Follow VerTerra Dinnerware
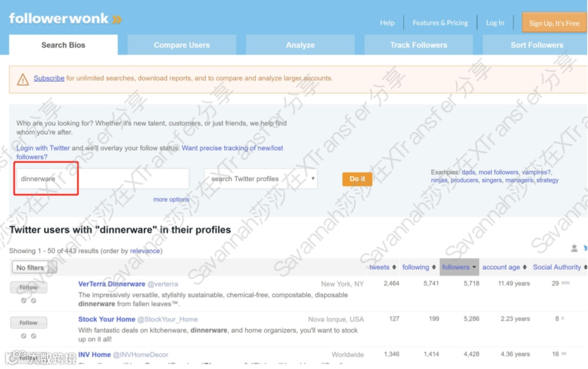 (28, 287)
